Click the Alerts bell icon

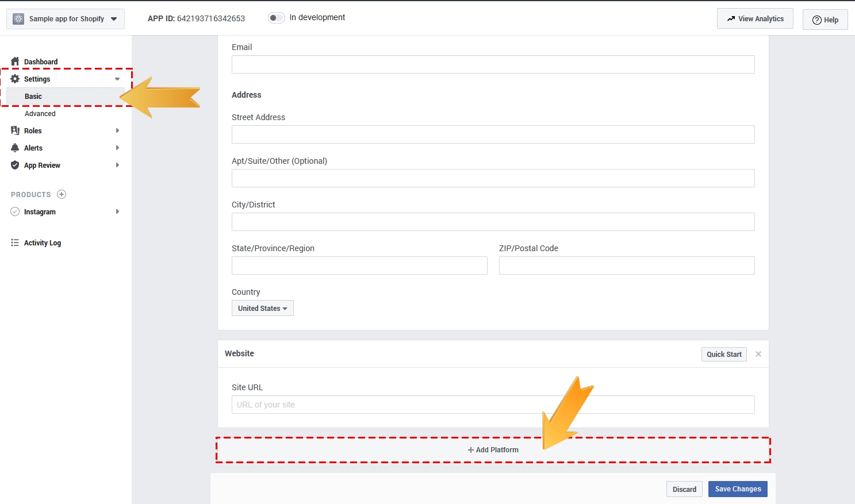click(x=15, y=148)
